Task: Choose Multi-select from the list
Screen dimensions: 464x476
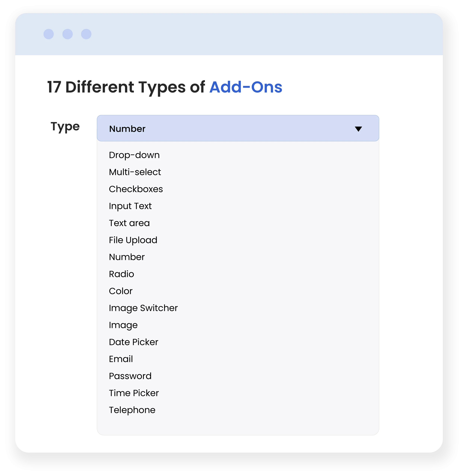Action: (135, 172)
